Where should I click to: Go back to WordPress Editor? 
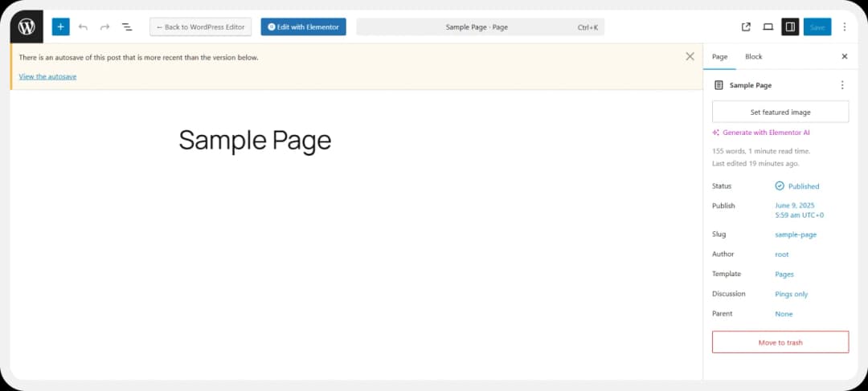[200, 26]
